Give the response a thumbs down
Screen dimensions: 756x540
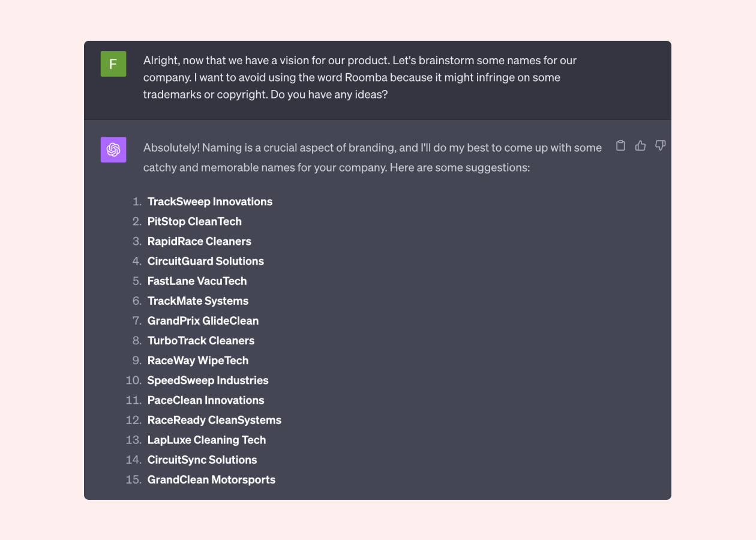(661, 145)
